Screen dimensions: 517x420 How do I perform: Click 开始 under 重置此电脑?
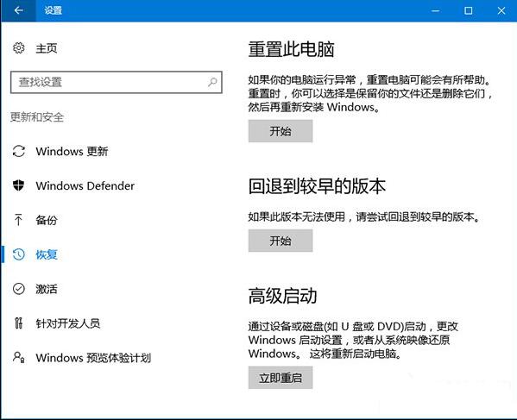coord(281,131)
